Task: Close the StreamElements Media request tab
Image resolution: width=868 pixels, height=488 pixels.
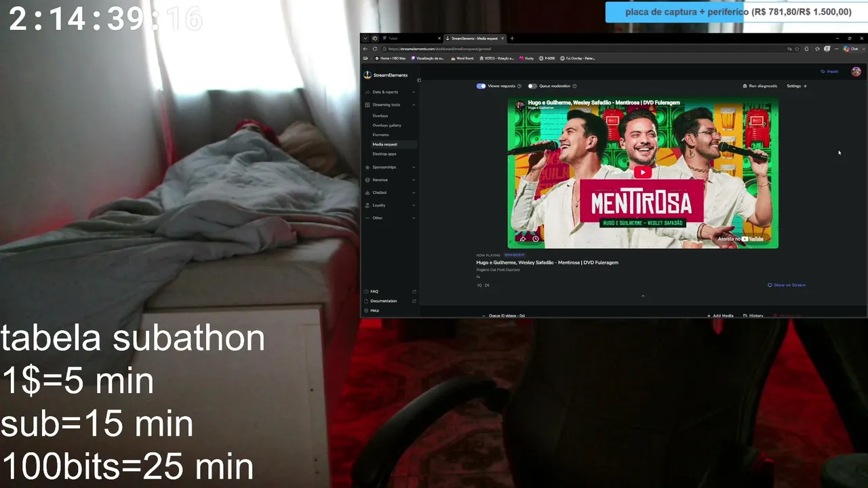Action: [x=503, y=38]
